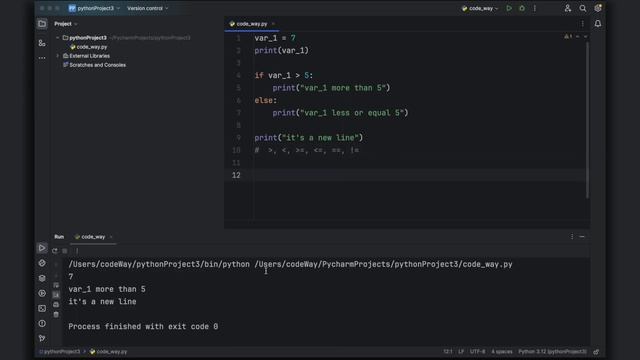
Task: Open line separator LF selector
Action: [461, 351]
